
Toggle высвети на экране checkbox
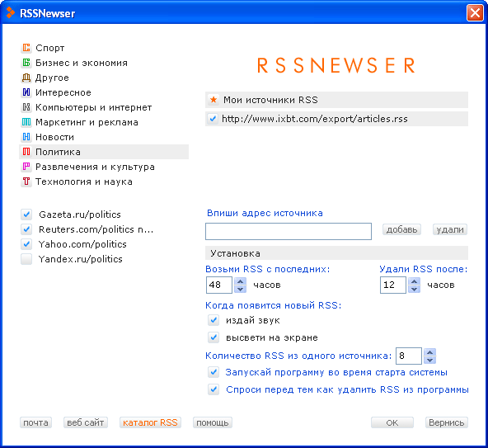(x=213, y=337)
